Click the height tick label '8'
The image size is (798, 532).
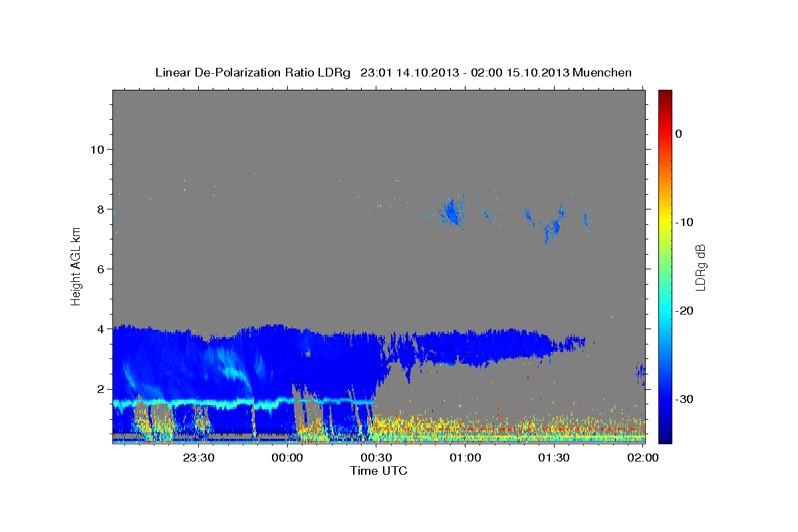pos(100,209)
